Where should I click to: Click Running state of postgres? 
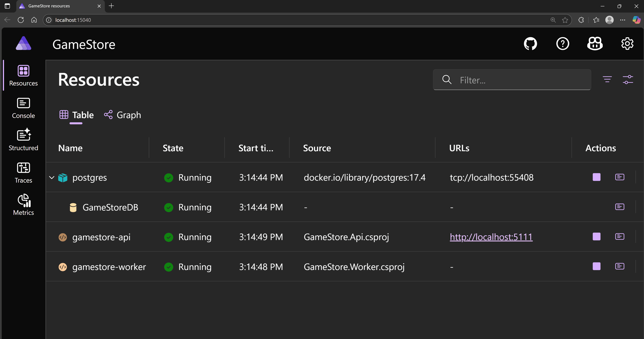point(188,178)
